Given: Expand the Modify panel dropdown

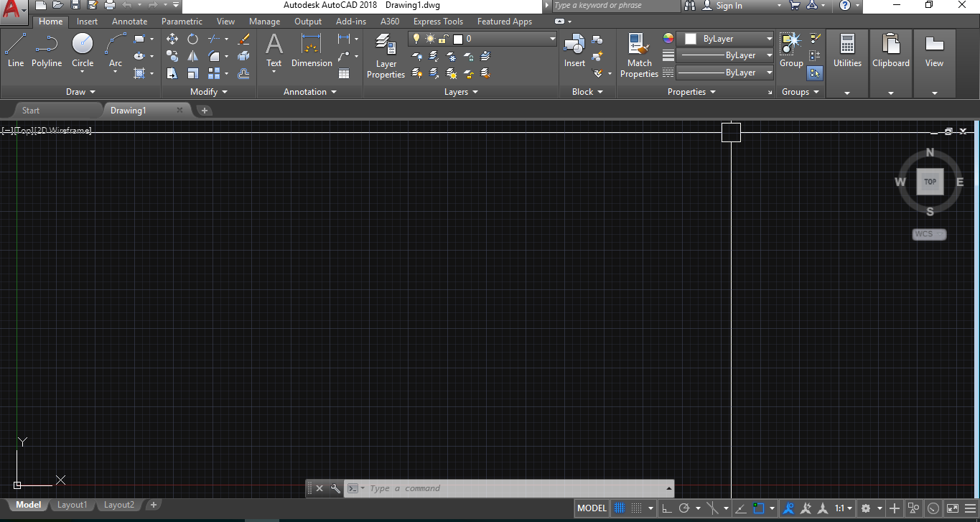Looking at the screenshot, I should pyautogui.click(x=209, y=92).
